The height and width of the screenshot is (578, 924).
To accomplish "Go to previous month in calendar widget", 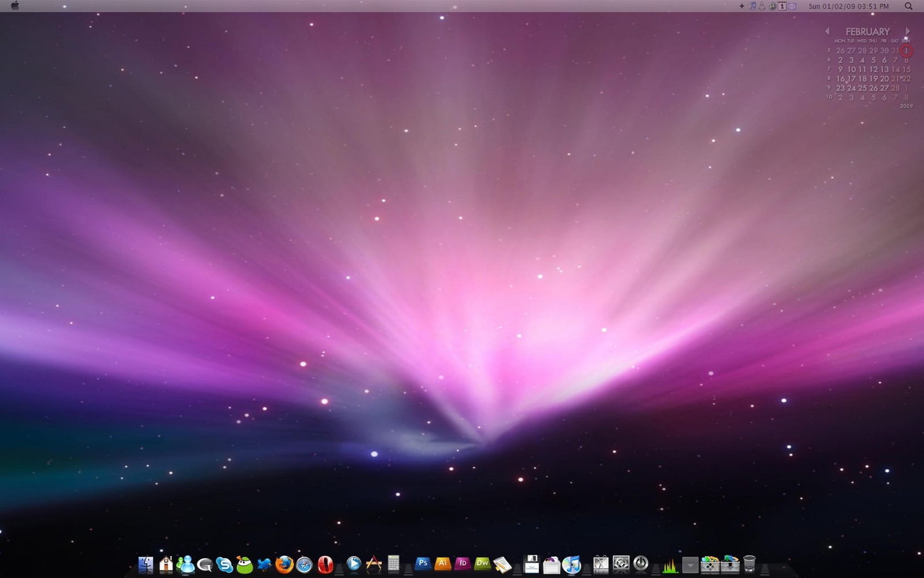I will tap(827, 31).
